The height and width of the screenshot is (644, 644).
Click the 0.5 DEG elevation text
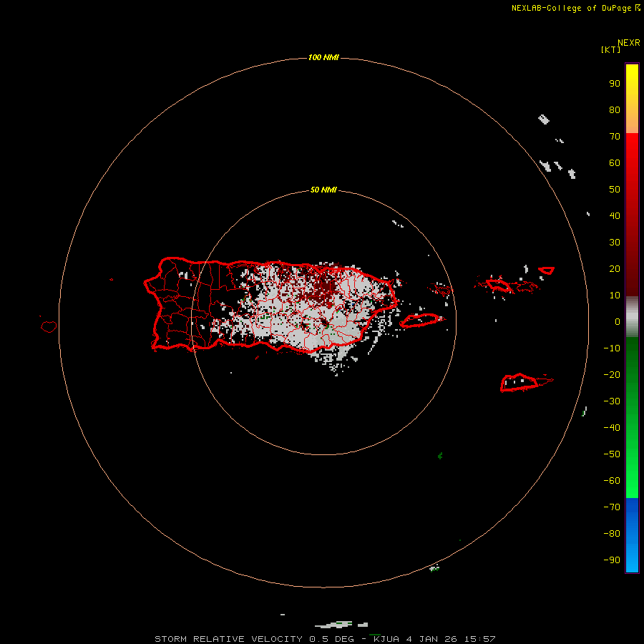[x=332, y=639]
